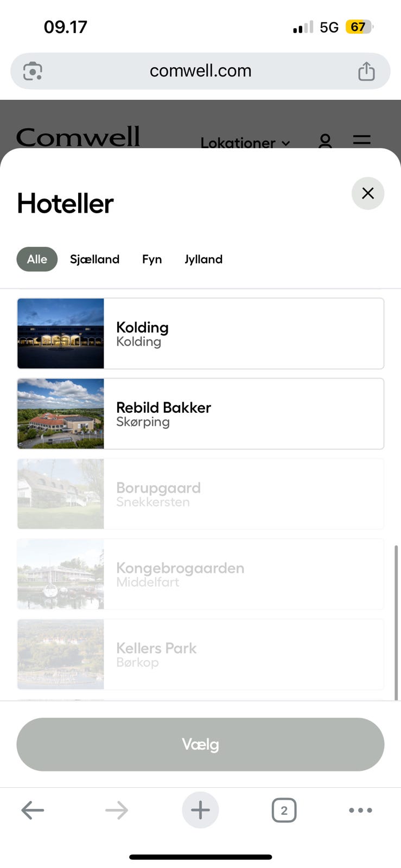Go back with browser back arrow
Image resolution: width=401 pixels, height=868 pixels.
point(33,810)
